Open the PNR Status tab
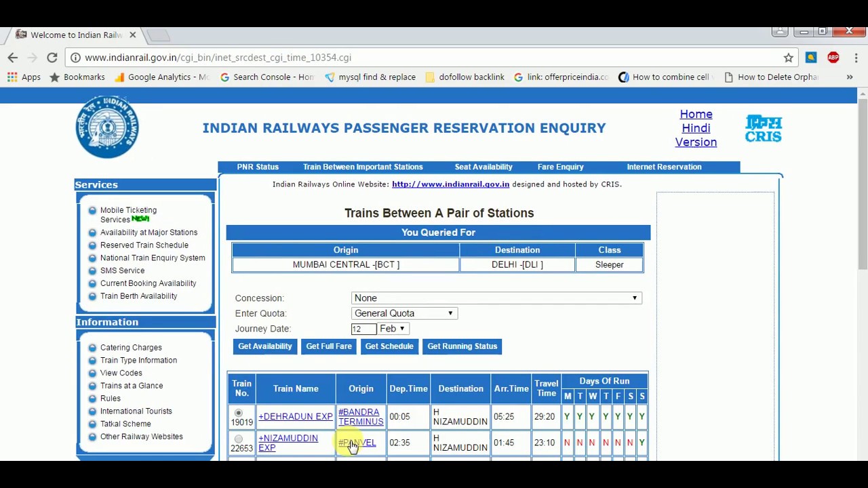Viewport: 868px width, 488px height. pos(258,167)
